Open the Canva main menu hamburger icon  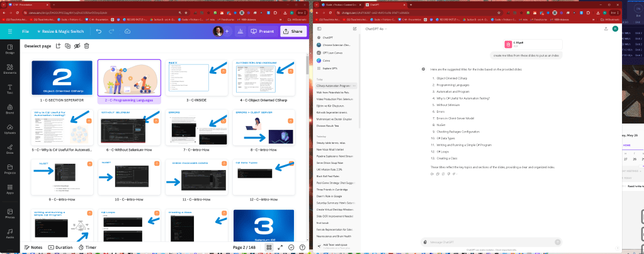10,32
